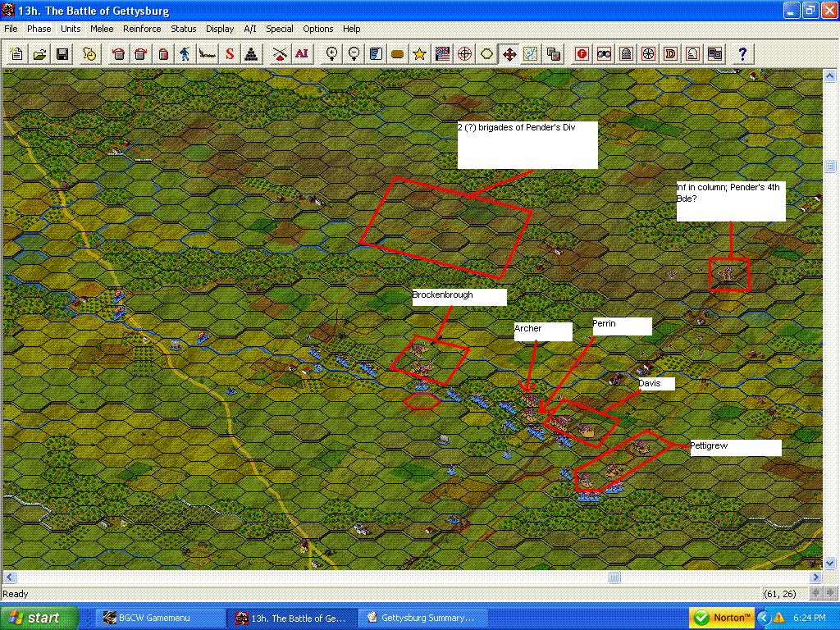Click the about-face unit icon
Viewport: 840px width, 630px height.
coord(163,53)
